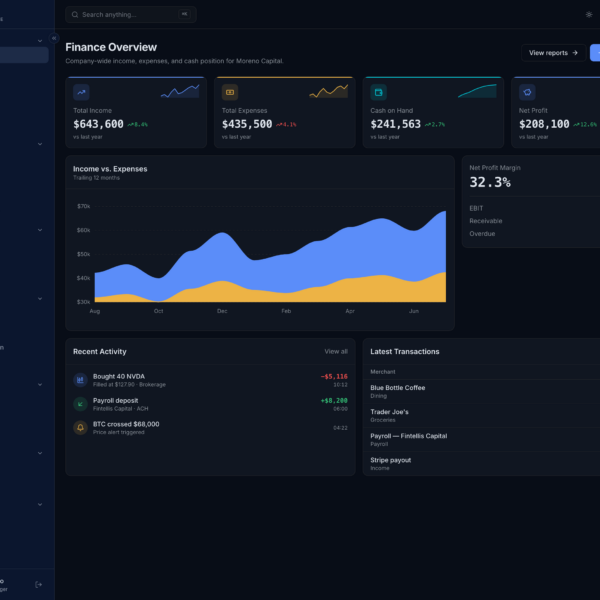This screenshot has height=600, width=600.
Task: Expand the bottommost sidebar section chevron
Action: click(40, 504)
